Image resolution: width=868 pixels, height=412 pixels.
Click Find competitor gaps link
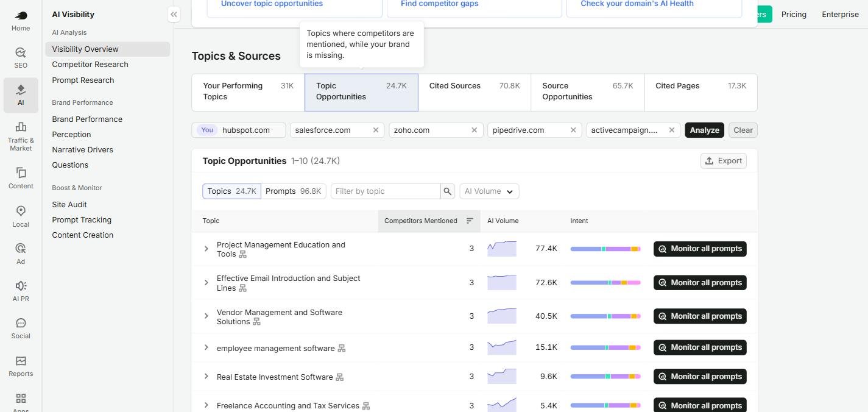tap(439, 4)
